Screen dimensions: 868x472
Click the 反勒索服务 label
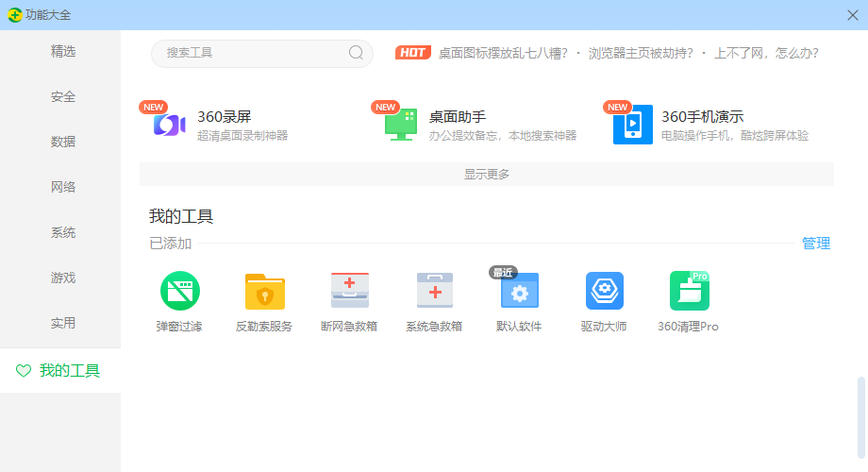pos(264,327)
